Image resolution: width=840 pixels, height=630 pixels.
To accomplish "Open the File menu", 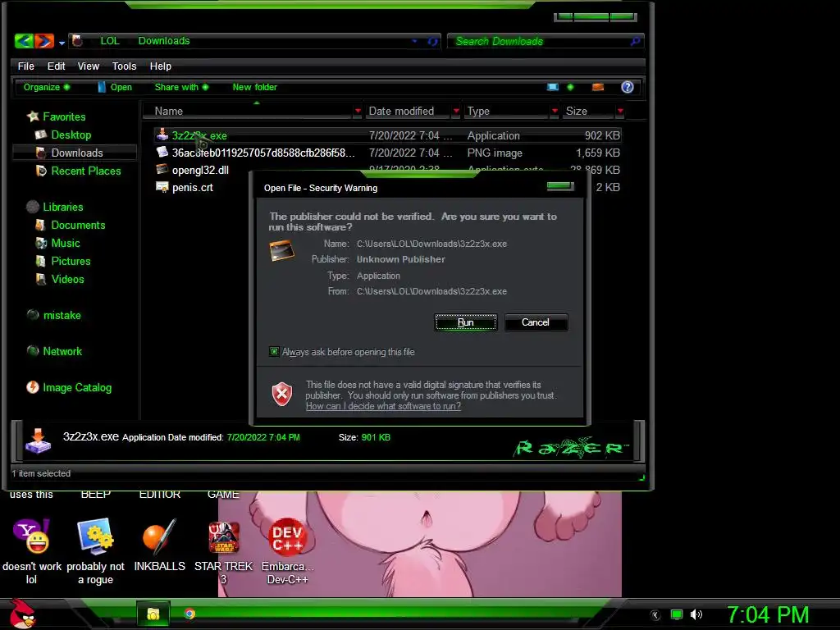I will pos(25,66).
